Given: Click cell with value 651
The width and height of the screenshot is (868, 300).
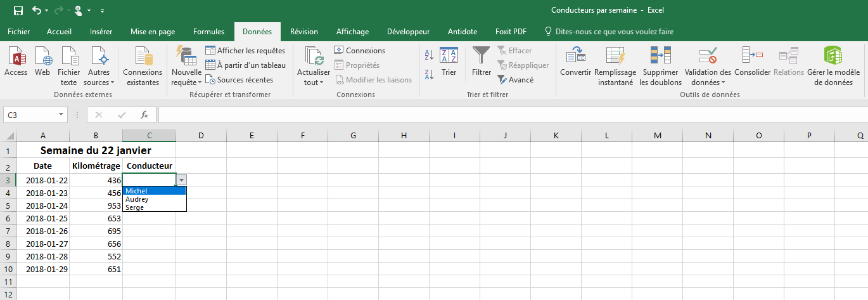Looking at the screenshot, I should click(96, 269).
